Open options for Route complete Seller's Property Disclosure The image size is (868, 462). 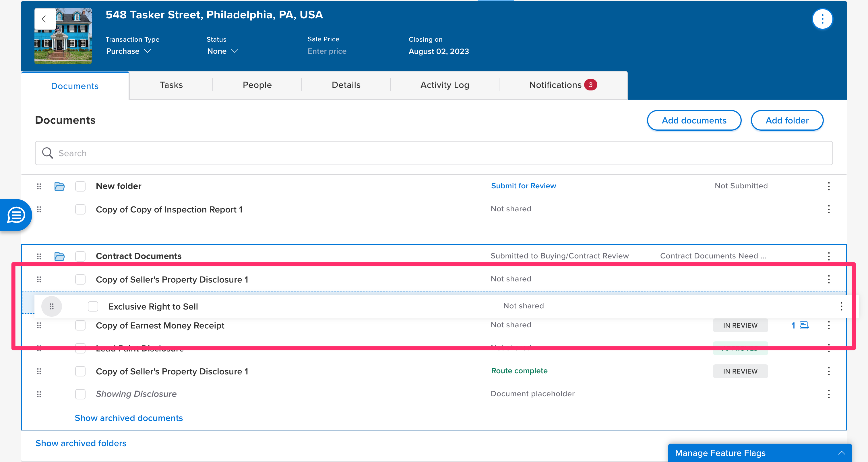tap(829, 371)
